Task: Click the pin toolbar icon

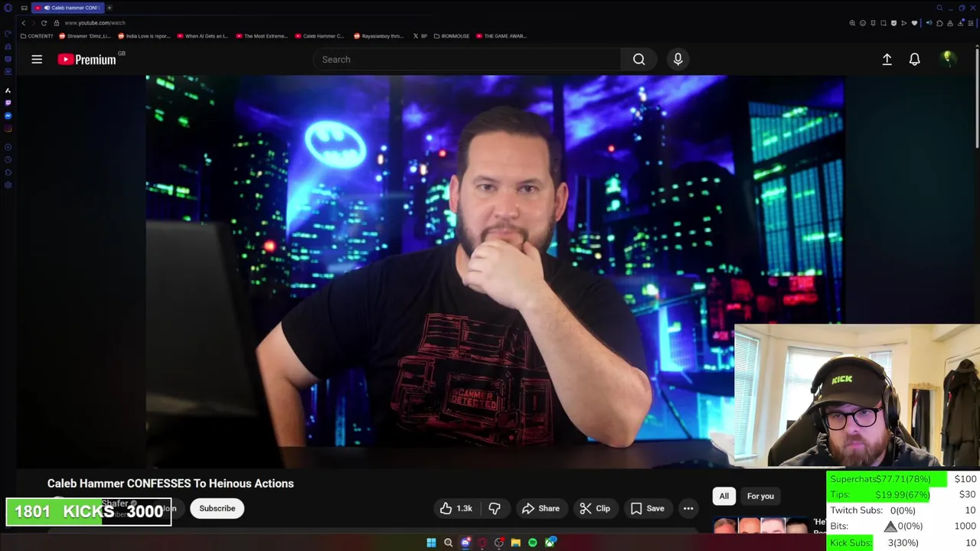Action: coord(873,23)
